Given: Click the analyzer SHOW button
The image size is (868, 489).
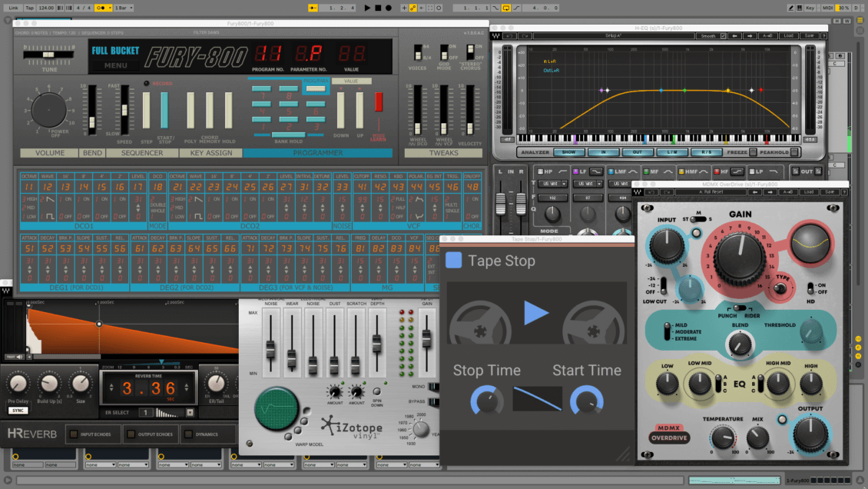Looking at the screenshot, I should coord(568,151).
